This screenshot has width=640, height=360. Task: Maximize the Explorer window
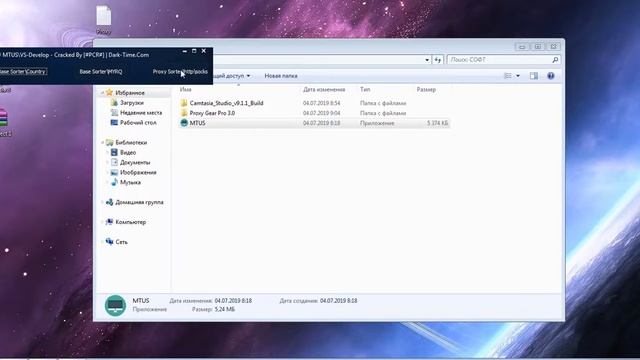(538, 47)
